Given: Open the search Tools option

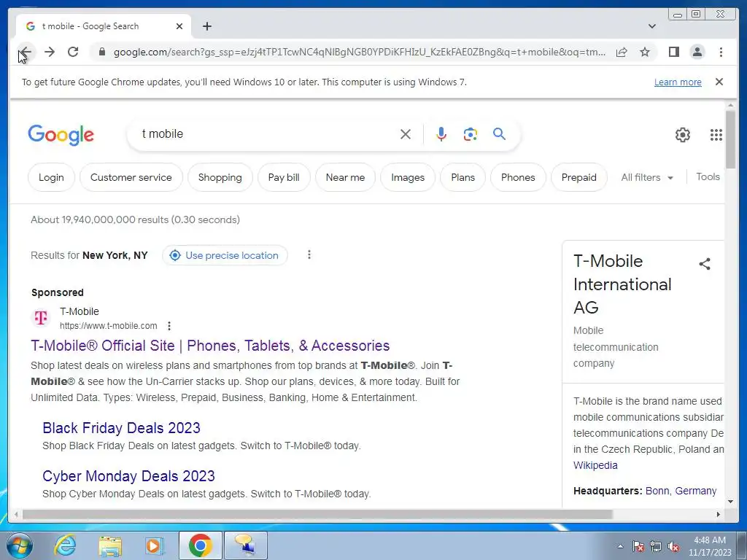Looking at the screenshot, I should tap(708, 176).
